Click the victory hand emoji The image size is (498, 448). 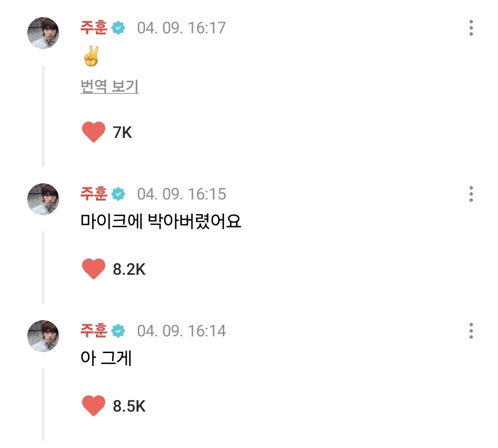point(90,57)
